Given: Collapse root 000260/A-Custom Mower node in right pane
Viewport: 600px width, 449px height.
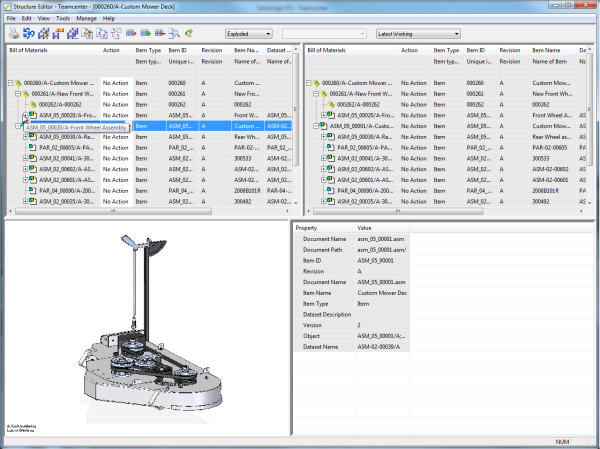Looking at the screenshot, I should 309,83.
